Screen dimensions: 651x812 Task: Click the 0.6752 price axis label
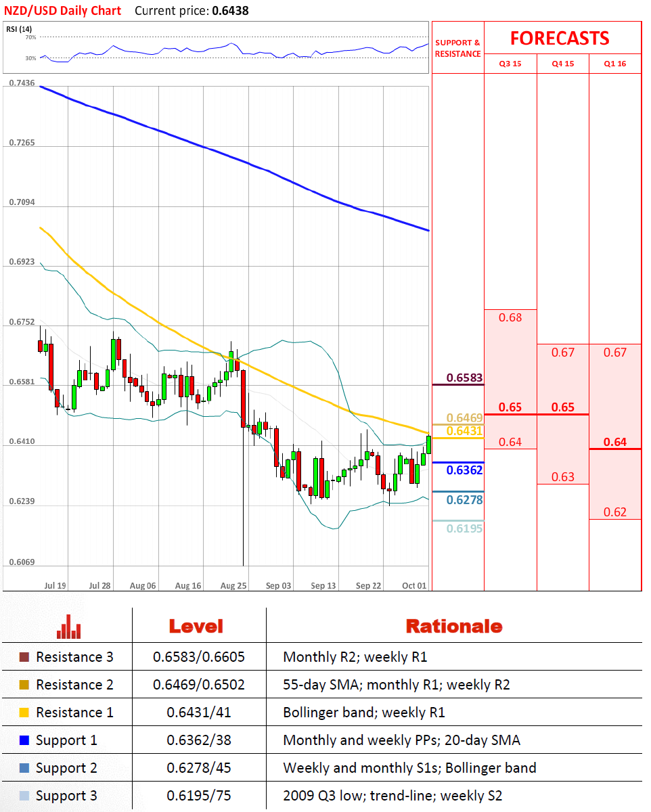[x=22, y=322]
